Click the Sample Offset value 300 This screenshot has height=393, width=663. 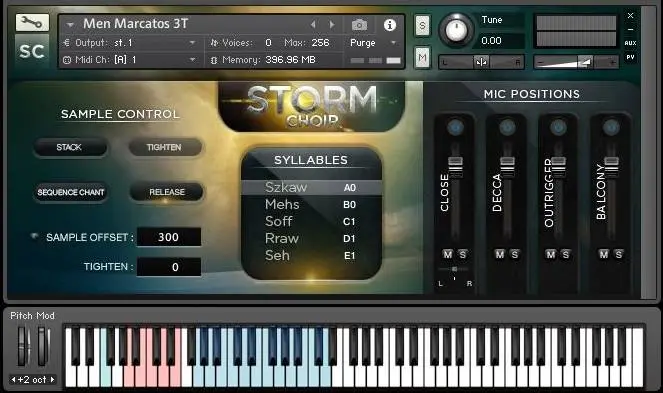click(169, 237)
